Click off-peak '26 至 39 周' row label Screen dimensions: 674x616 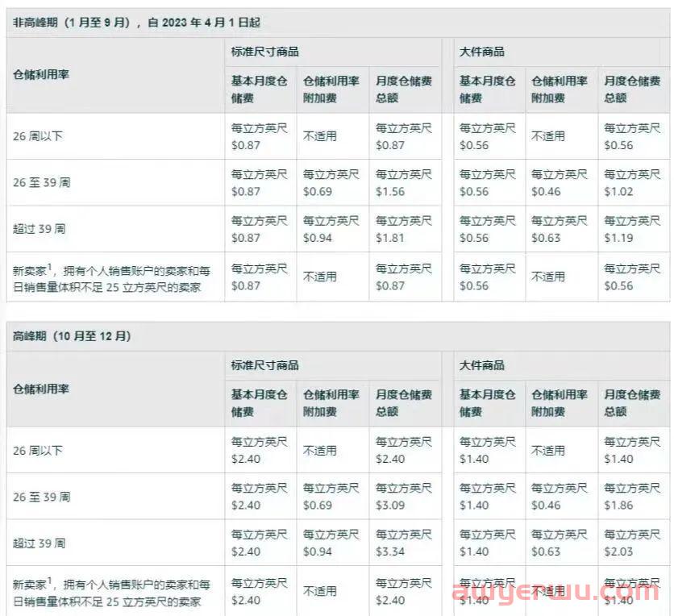tap(42, 183)
